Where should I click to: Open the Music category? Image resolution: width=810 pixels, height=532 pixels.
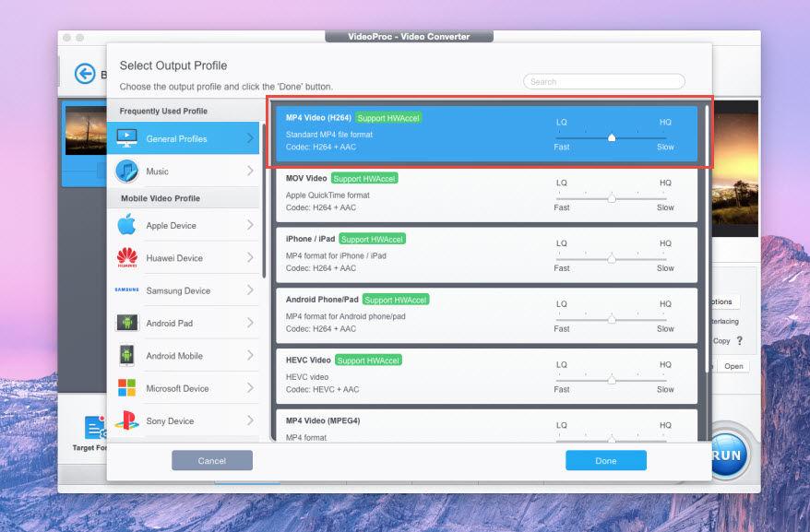pyautogui.click(x=184, y=171)
